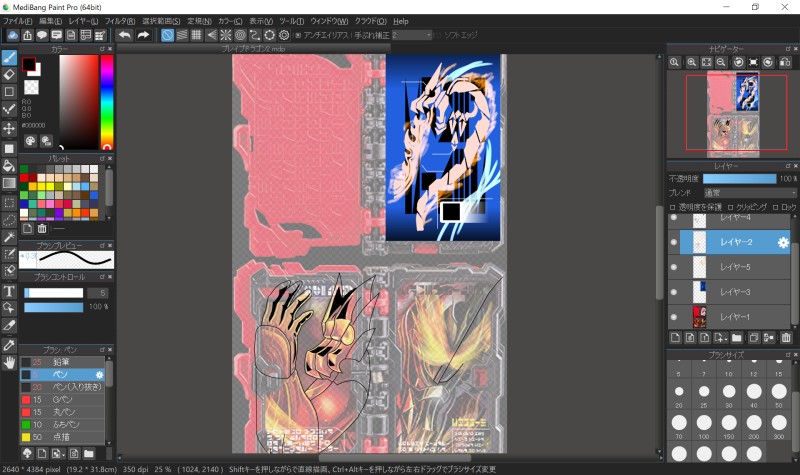800x475 pixels.
Task: Open the ウィンドウ menu
Action: (x=329, y=21)
